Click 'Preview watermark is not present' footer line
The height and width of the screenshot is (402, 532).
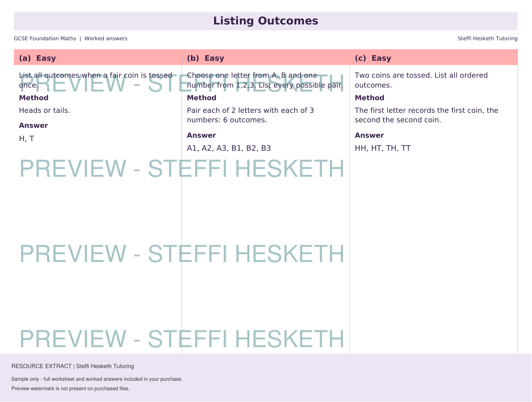coord(70,389)
